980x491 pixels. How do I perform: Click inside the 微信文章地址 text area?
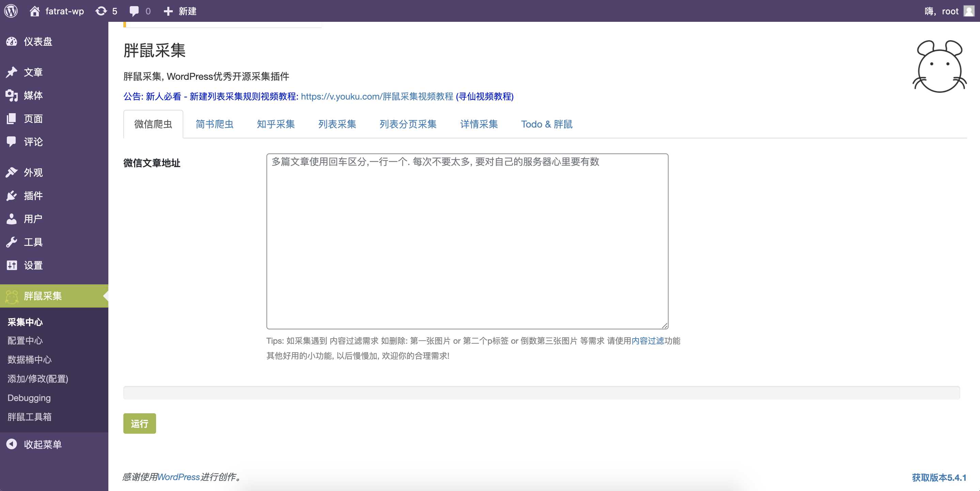click(467, 240)
